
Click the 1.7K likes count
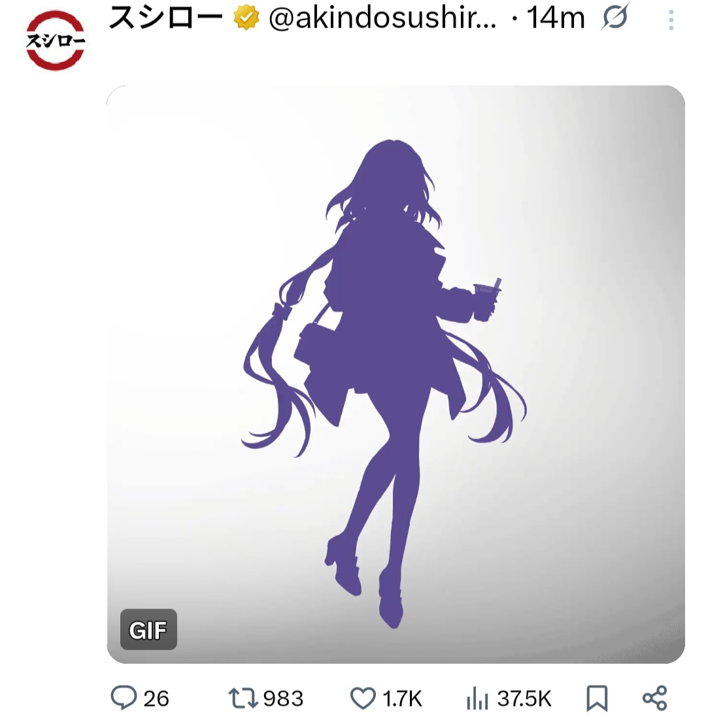coord(402,699)
